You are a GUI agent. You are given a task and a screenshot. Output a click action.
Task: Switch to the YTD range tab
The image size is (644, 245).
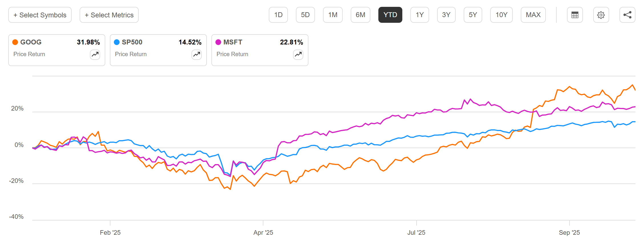[x=390, y=15]
